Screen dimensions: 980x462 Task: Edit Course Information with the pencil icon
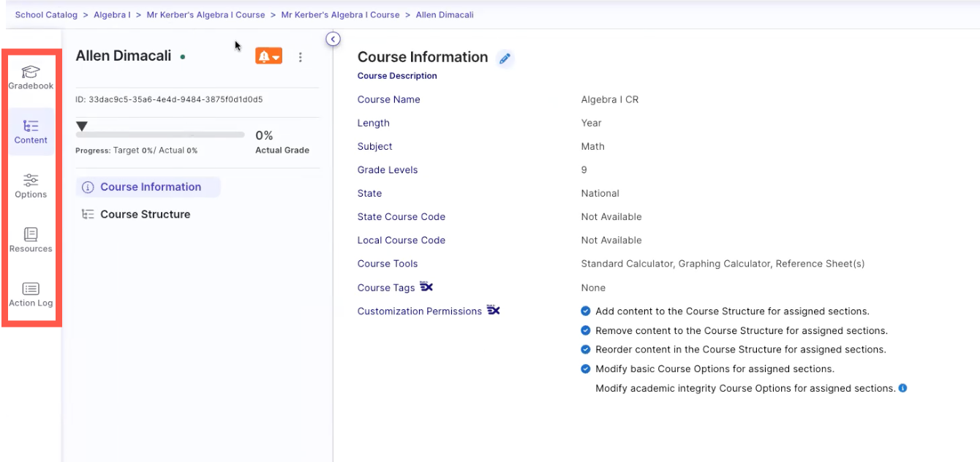pyautogui.click(x=504, y=58)
